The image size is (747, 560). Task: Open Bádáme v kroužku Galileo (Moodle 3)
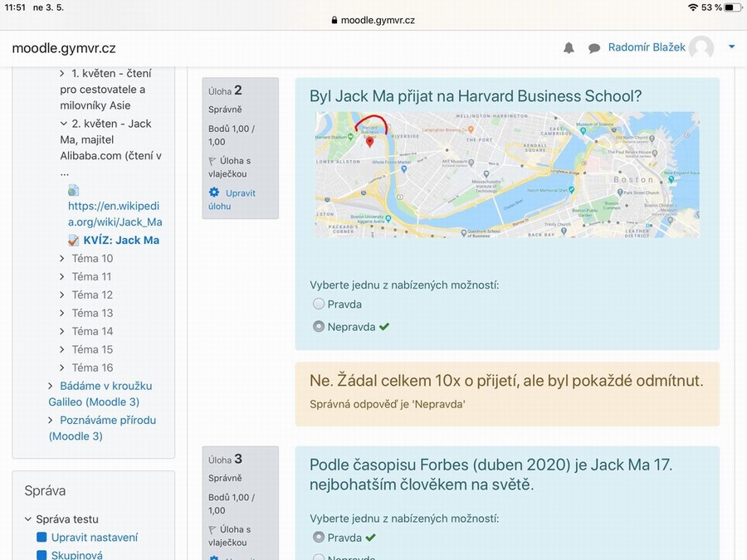tap(100, 394)
